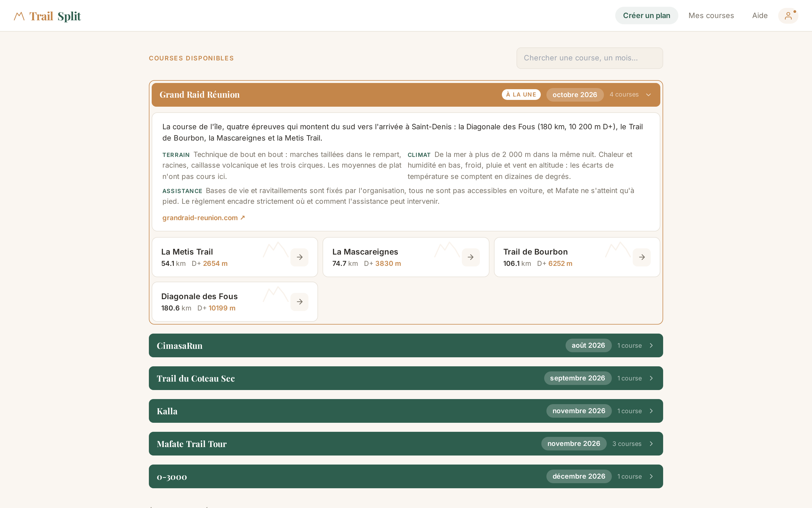Click the 106.1 km distance value

[x=517, y=263]
